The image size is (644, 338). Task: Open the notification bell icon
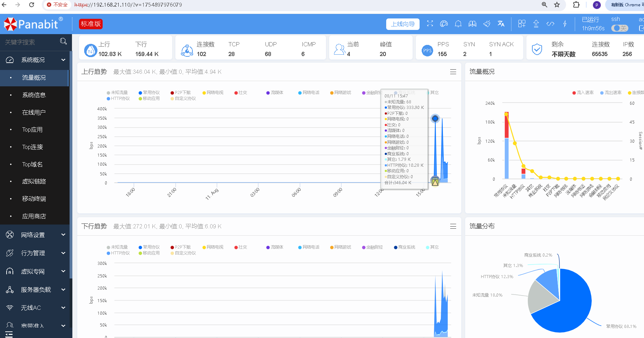click(458, 24)
